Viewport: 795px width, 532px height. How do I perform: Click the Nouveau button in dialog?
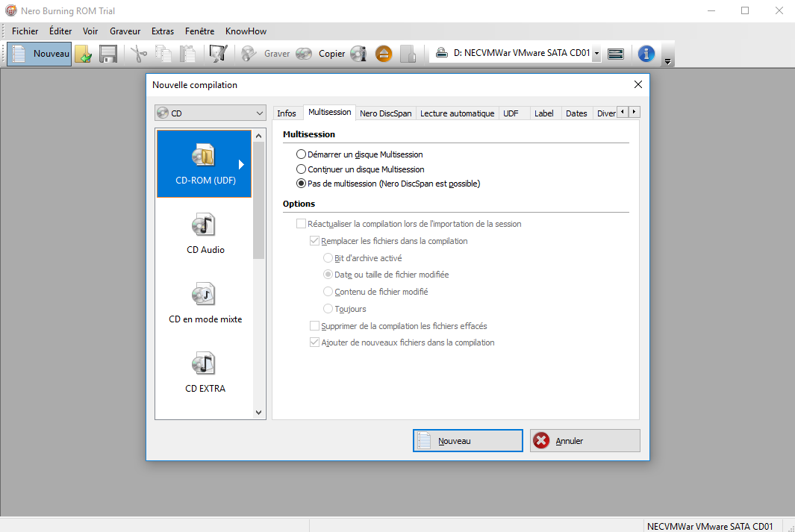pos(468,441)
